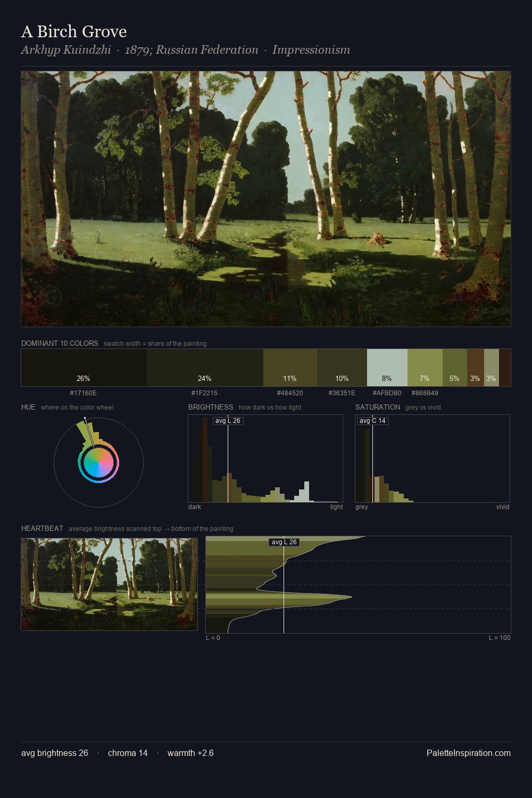Click the BRIGHTNESS section heading
Viewport: 532px width, 798px height.
pyautogui.click(x=211, y=408)
